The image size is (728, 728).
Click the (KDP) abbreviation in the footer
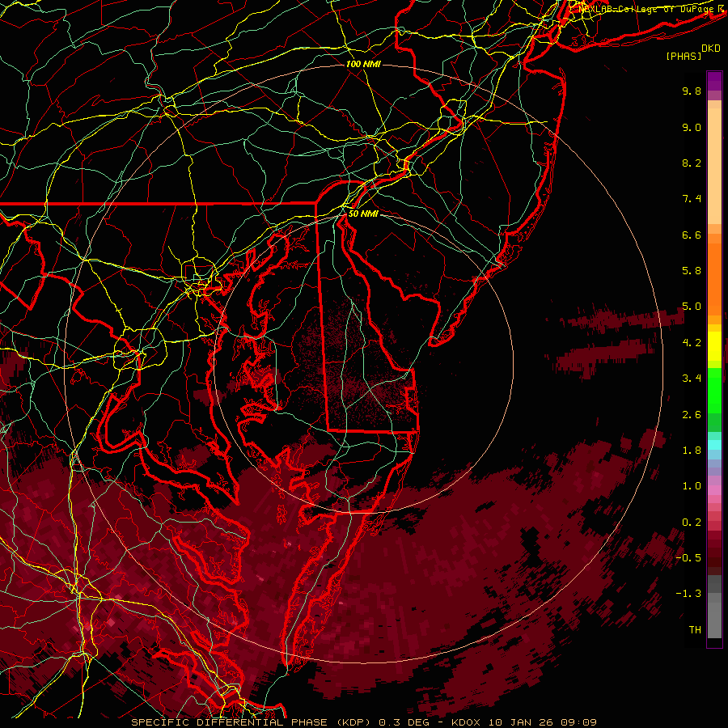(x=355, y=722)
